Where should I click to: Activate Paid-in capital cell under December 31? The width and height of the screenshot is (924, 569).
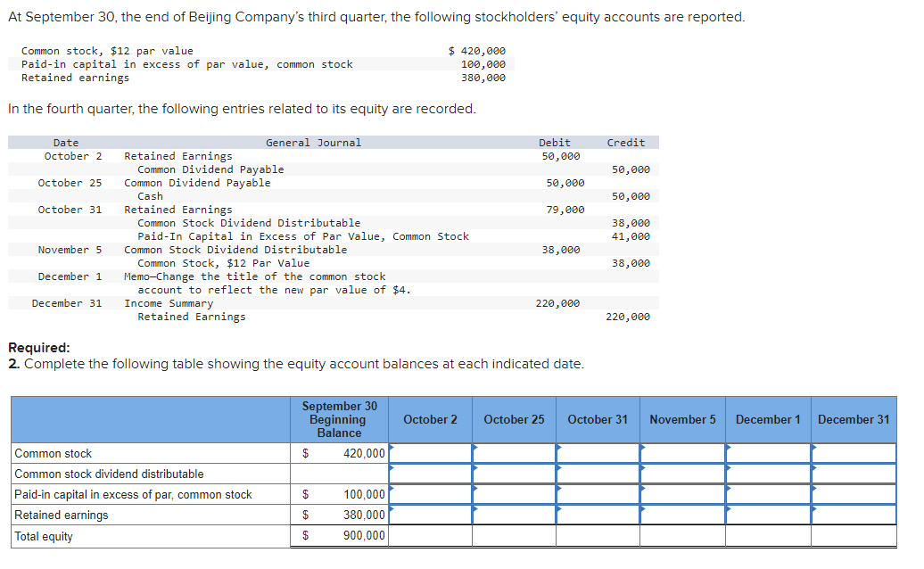(x=854, y=494)
